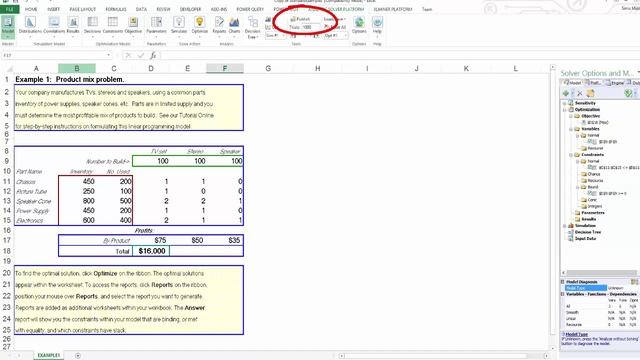Collapse the Model Diagnosis section
Screen dimensions: 640x360
tap(563, 282)
